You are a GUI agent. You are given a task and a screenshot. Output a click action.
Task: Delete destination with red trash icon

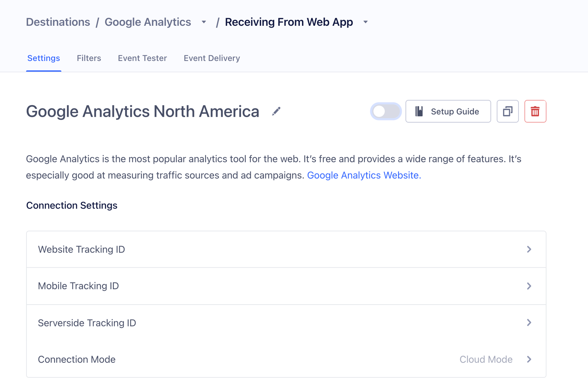pyautogui.click(x=535, y=111)
